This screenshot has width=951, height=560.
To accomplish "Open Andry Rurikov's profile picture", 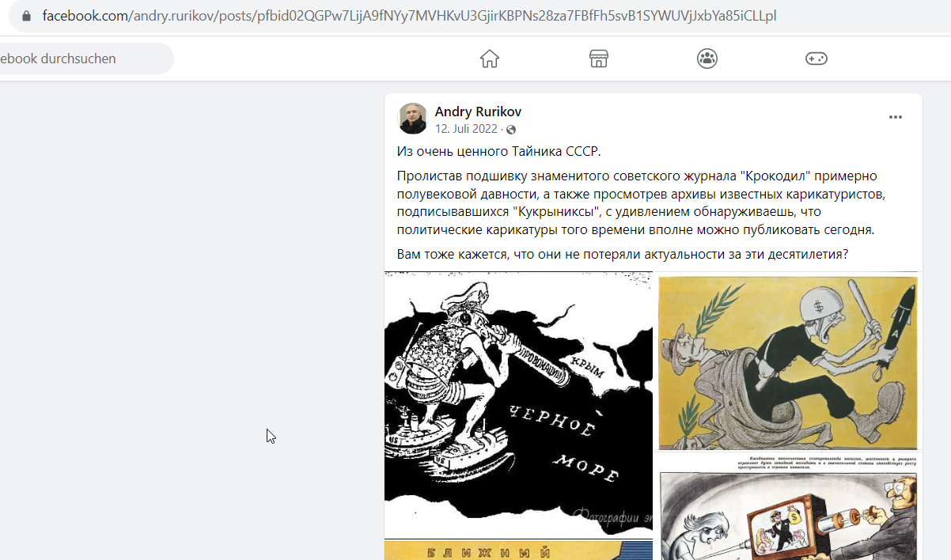I will point(413,119).
